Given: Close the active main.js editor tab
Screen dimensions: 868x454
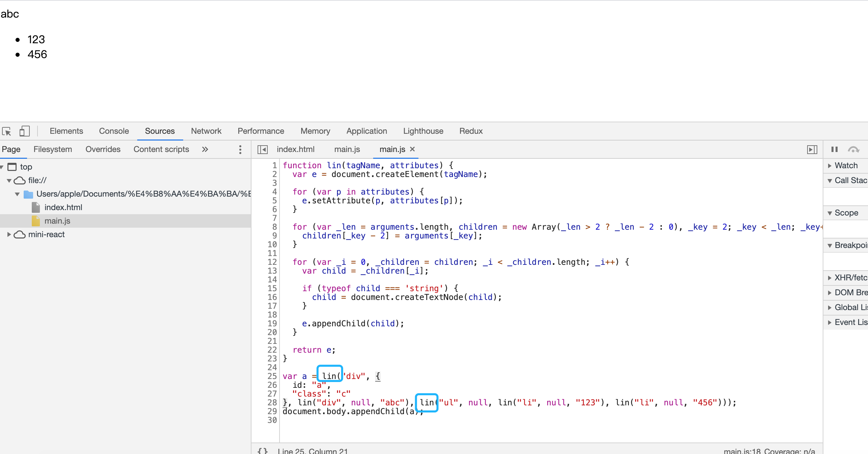Looking at the screenshot, I should [x=412, y=149].
